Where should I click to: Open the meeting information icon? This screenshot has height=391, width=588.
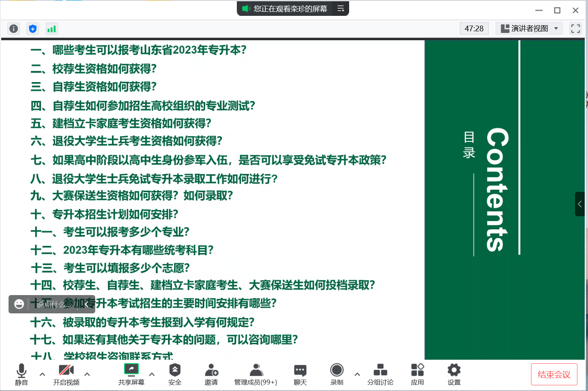coord(13,29)
